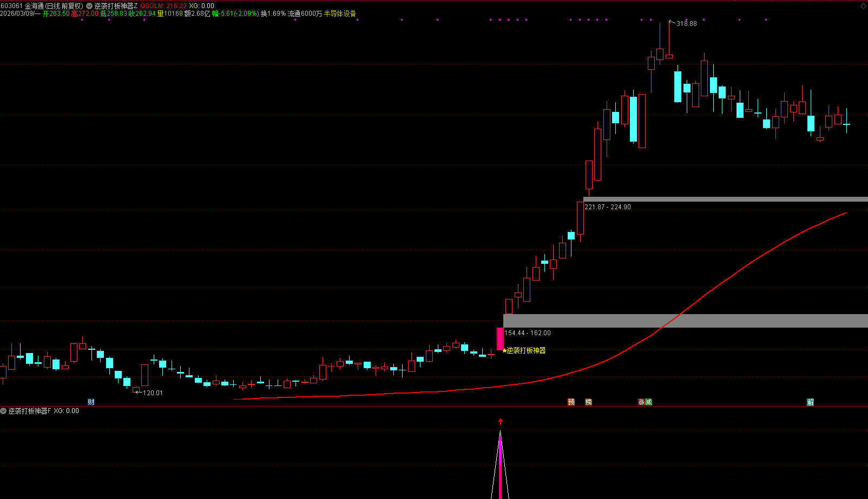Click the 预 forecast marker icon
The height and width of the screenshot is (499, 868).
tap(571, 402)
